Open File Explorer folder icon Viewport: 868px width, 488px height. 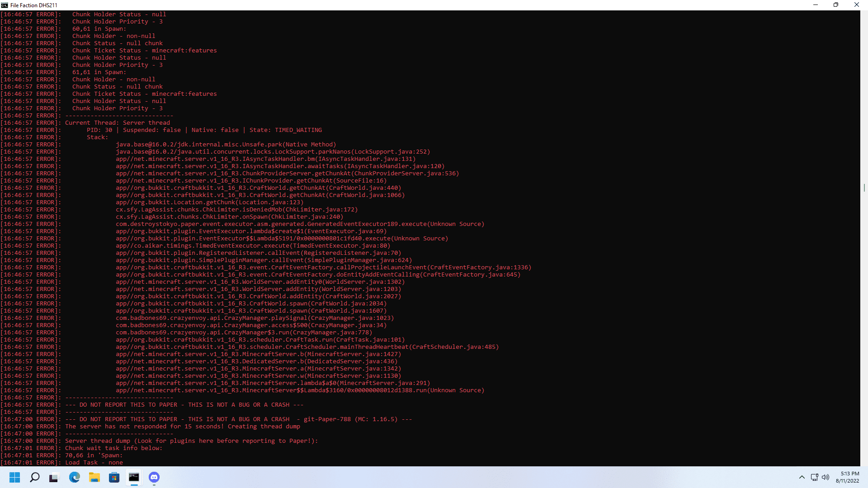pyautogui.click(x=94, y=477)
